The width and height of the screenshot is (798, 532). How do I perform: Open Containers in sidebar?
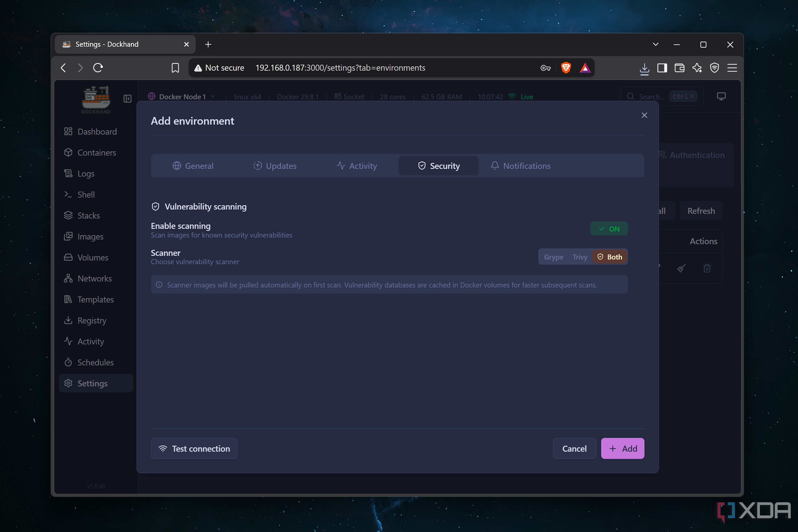click(96, 153)
